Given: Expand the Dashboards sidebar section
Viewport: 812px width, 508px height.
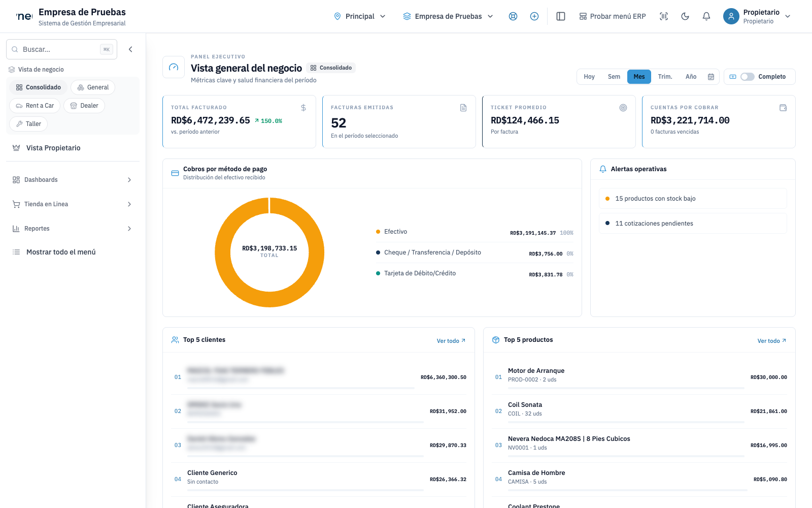Looking at the screenshot, I should [x=73, y=180].
